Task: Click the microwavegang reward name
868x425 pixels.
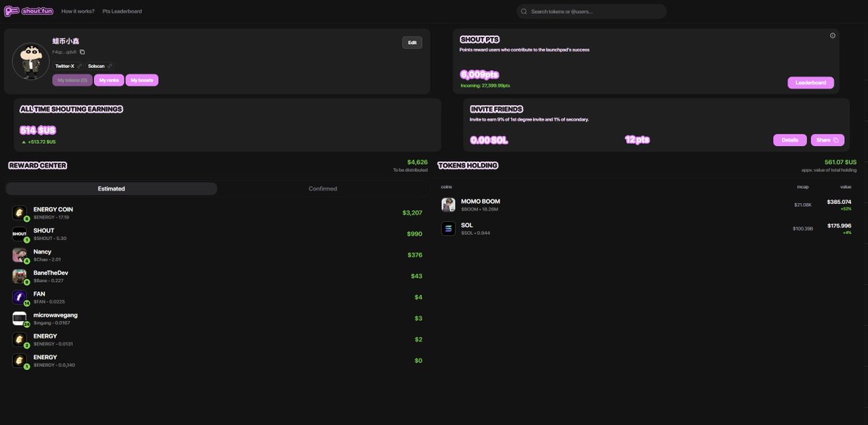Action: [x=55, y=315]
